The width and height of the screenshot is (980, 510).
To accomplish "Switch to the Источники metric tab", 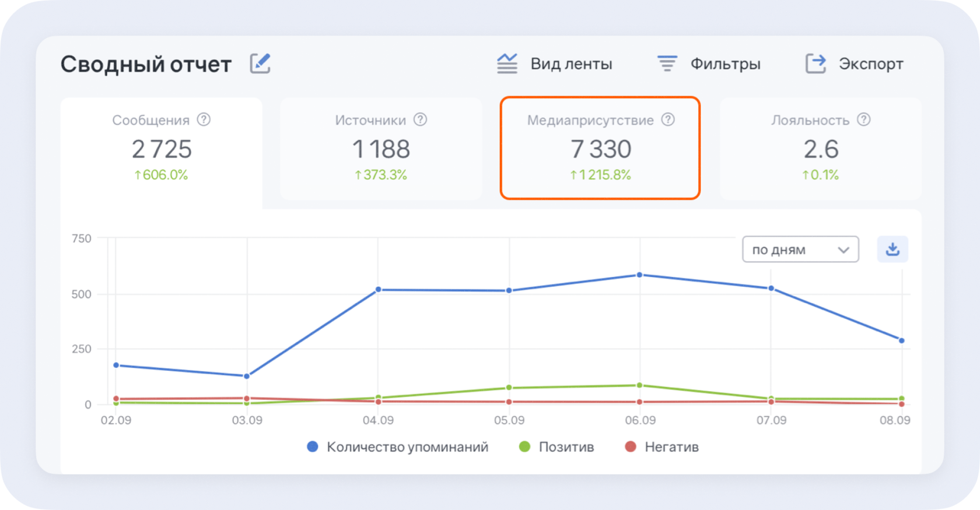I will (x=381, y=149).
